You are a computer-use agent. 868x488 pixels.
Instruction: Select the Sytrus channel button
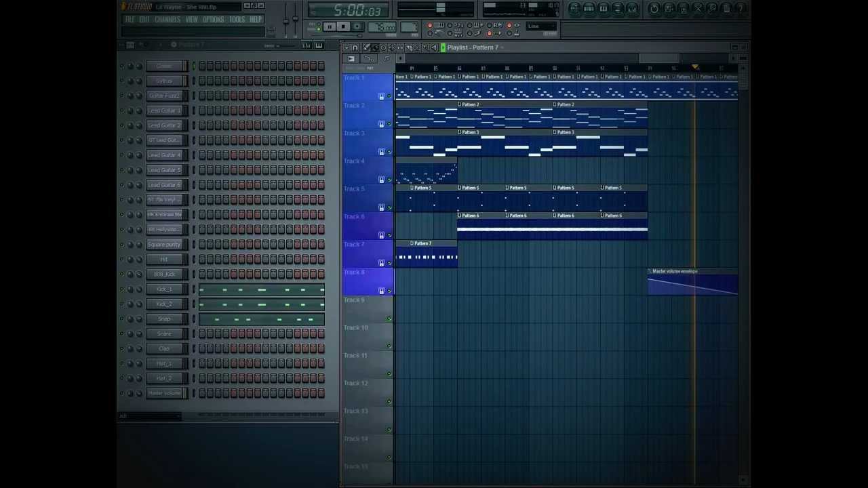[x=164, y=81]
